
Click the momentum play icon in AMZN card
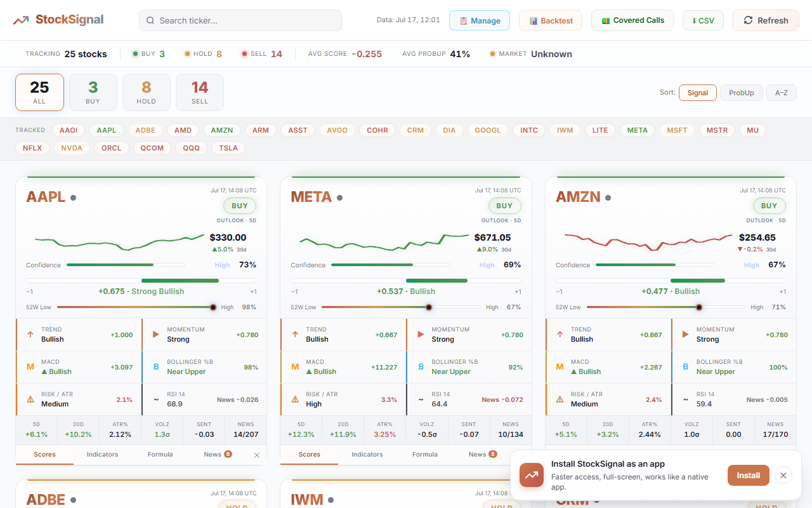(x=685, y=334)
